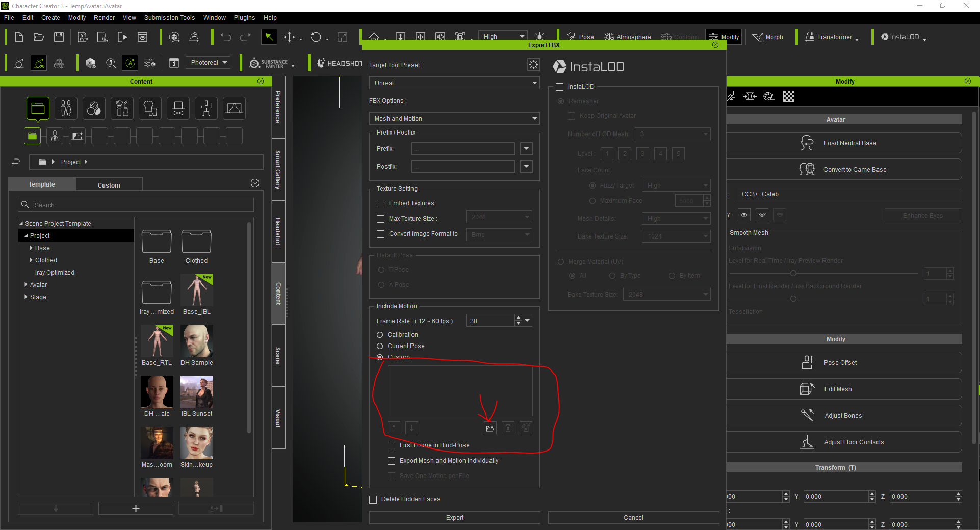Enable Embed Textures checkbox
980x530 pixels.
click(x=380, y=203)
